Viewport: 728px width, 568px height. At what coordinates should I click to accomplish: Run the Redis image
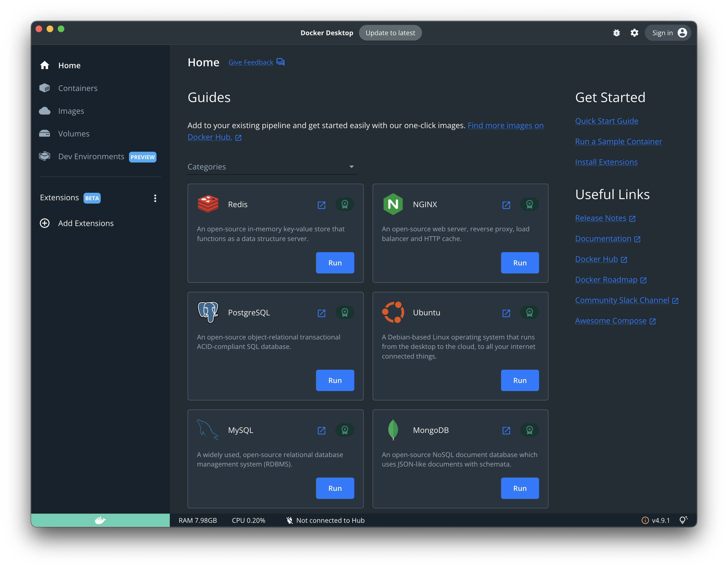click(x=335, y=263)
